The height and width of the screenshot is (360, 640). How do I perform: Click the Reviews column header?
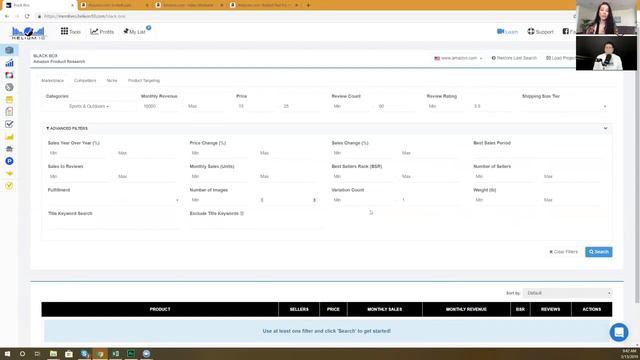coord(550,309)
